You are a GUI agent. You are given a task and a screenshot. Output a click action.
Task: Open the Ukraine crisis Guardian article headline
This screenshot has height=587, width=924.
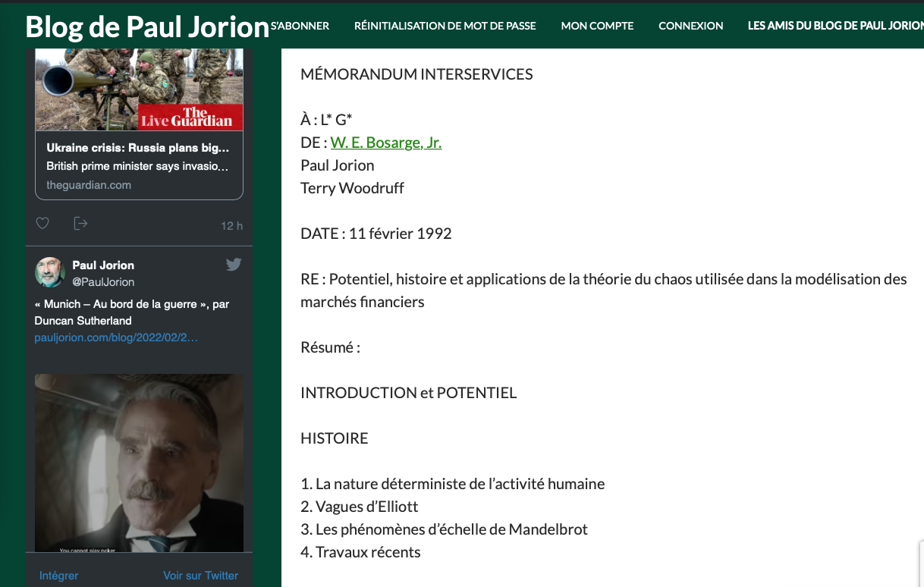138,148
